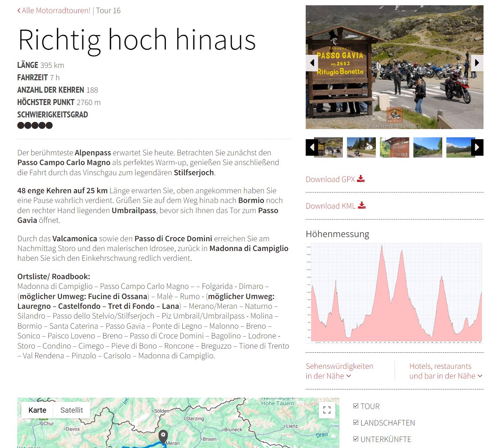
Task: Click the map marker pin at Meran
Action: pyautogui.click(x=163, y=436)
